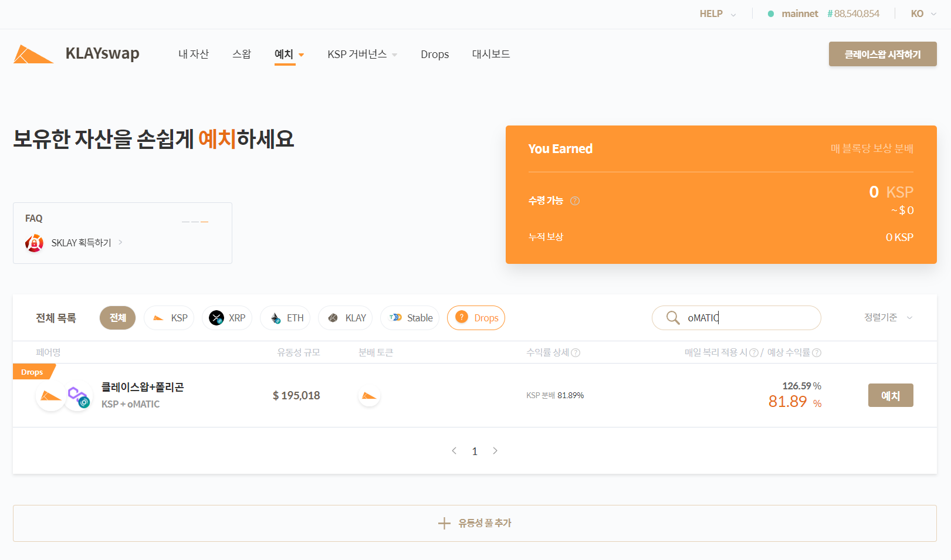951x560 pixels.
Task: Open the SKLAY 획득하기 link
Action: [x=81, y=243]
